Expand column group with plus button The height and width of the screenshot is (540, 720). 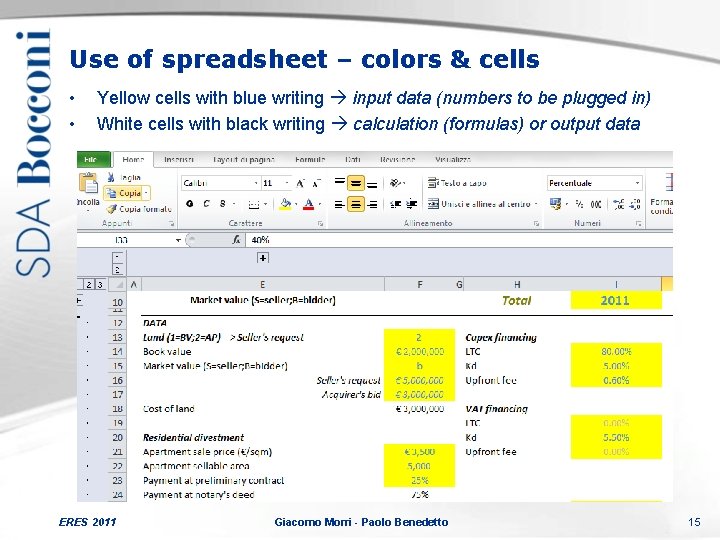point(263,258)
